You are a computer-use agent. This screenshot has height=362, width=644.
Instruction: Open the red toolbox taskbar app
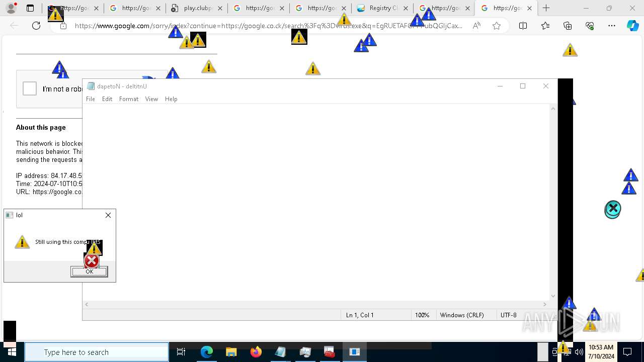tap(330, 352)
